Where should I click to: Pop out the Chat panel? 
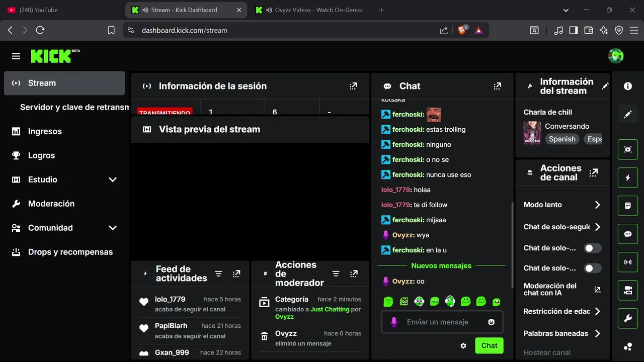point(498,86)
